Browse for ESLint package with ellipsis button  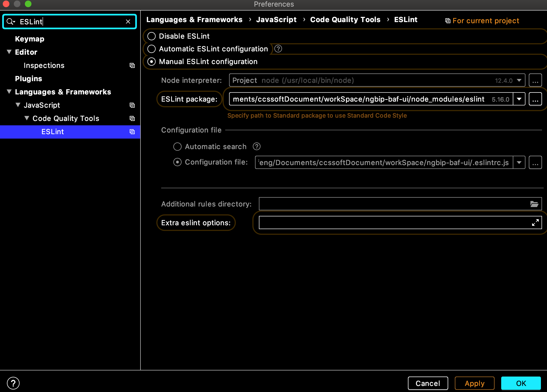(x=535, y=99)
